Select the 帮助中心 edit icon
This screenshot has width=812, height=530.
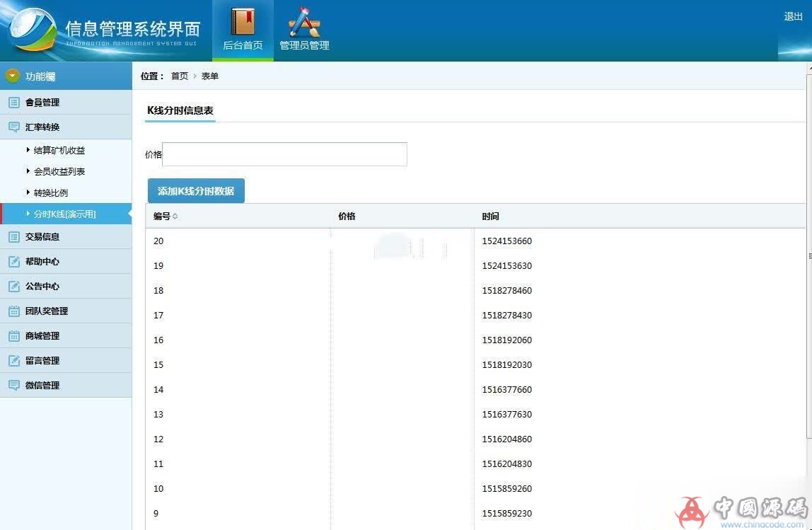(x=16, y=261)
